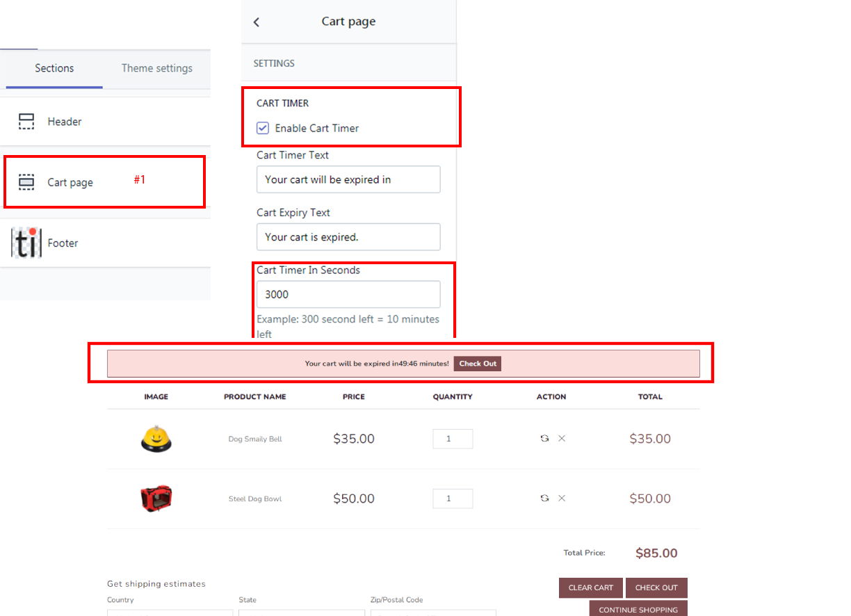Click quantity box for Dog Smaily Bell
This screenshot has width=851, height=616.
pyautogui.click(x=453, y=439)
